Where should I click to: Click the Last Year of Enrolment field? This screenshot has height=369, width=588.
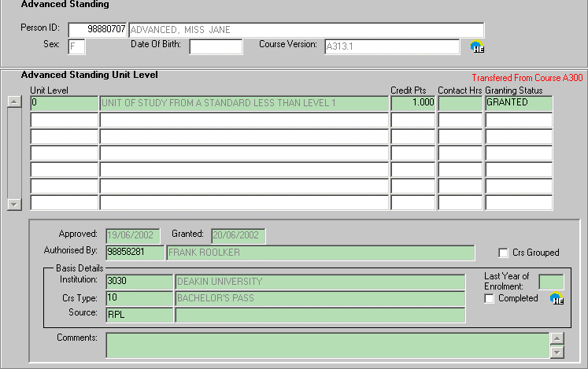click(550, 282)
